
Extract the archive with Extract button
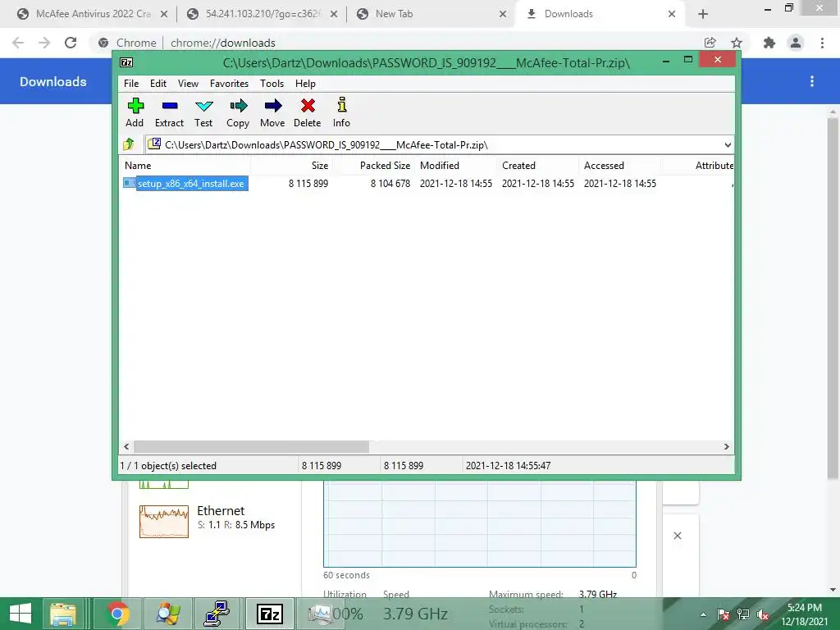pos(169,112)
